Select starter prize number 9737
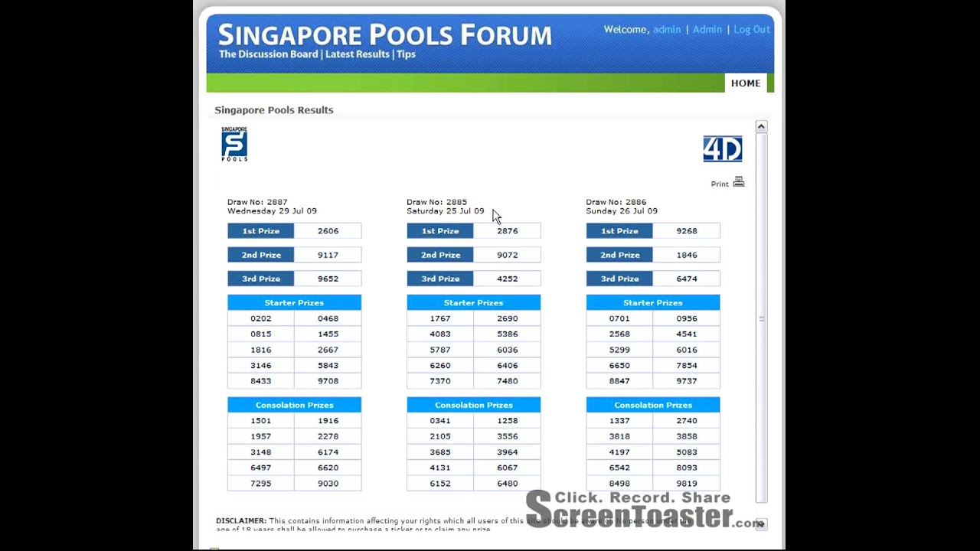This screenshot has height=551, width=980. (x=686, y=381)
